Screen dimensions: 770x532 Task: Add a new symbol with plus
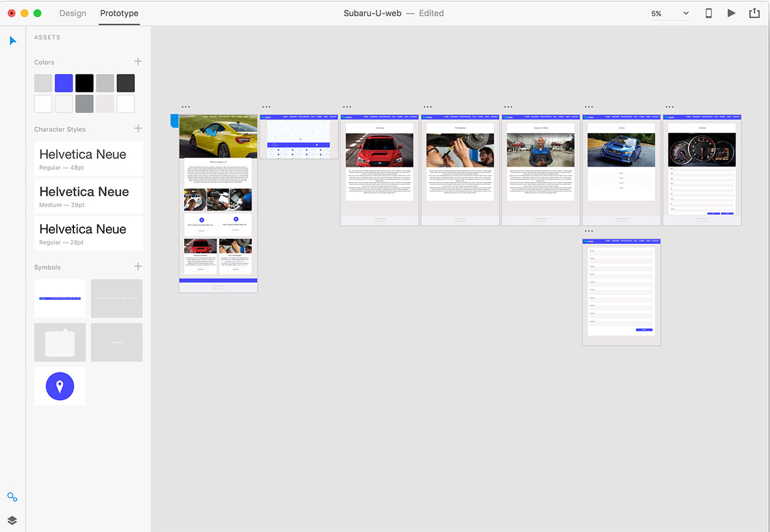click(138, 267)
